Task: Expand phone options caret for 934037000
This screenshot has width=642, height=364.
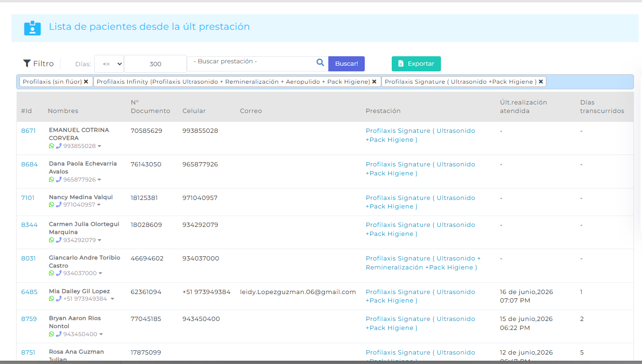Action: 100,274
